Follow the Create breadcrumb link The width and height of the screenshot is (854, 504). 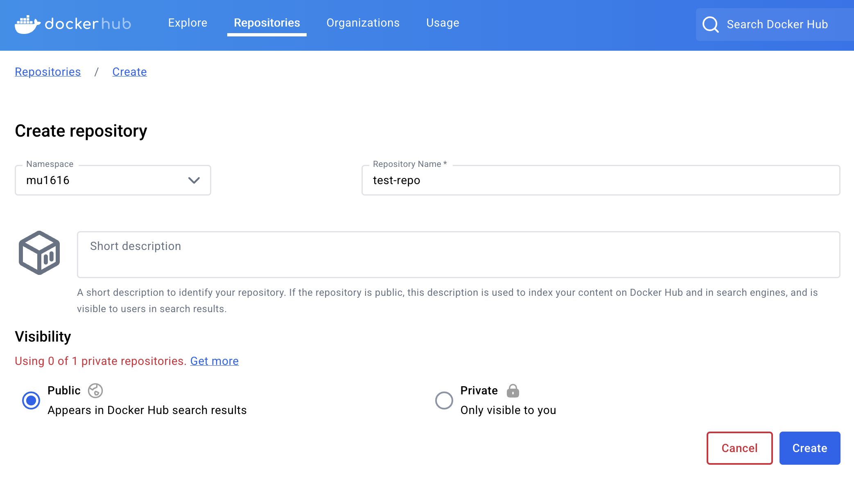point(129,72)
